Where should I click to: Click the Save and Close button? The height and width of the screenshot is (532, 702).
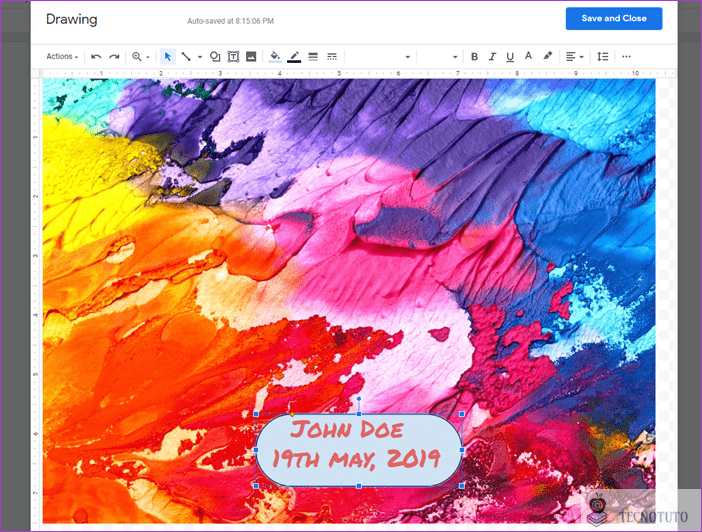(614, 18)
